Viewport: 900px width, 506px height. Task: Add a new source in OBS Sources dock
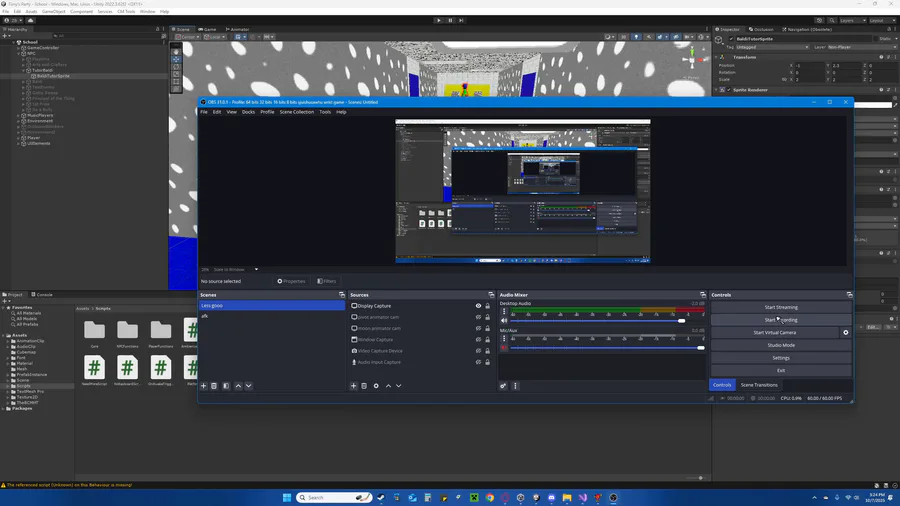(354, 386)
